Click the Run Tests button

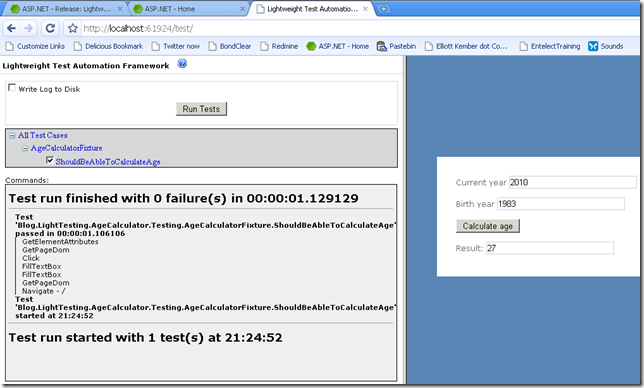coord(201,109)
